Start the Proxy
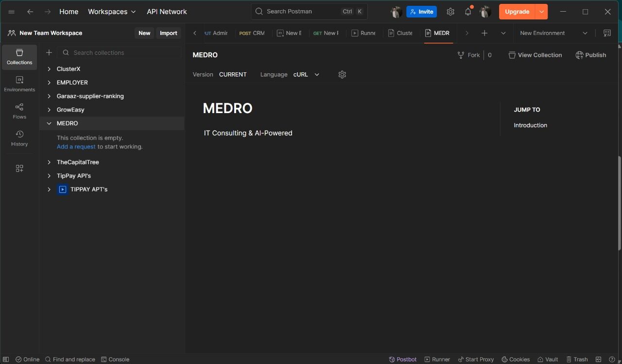 click(x=476, y=359)
